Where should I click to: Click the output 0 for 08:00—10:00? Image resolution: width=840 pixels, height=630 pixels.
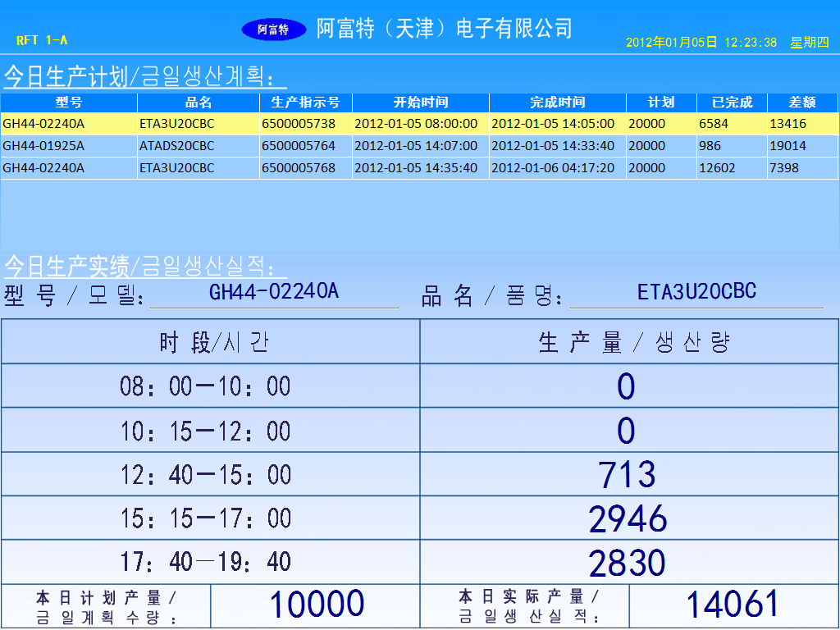click(629, 386)
